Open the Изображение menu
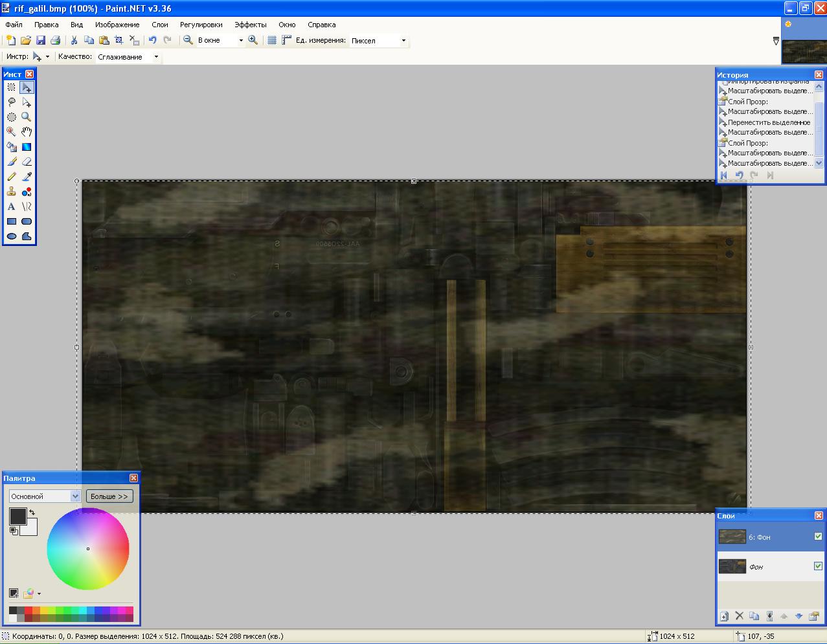Screen dimensions: 827x644 coord(117,25)
